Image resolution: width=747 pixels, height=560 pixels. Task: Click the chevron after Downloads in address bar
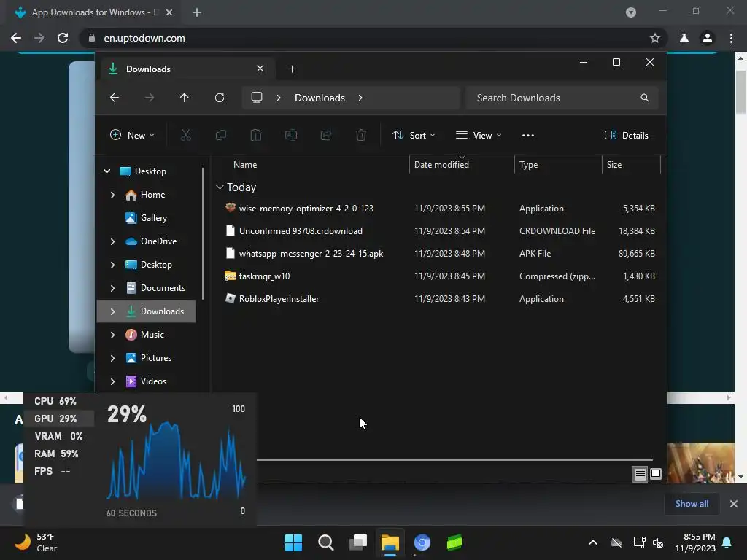(360, 98)
